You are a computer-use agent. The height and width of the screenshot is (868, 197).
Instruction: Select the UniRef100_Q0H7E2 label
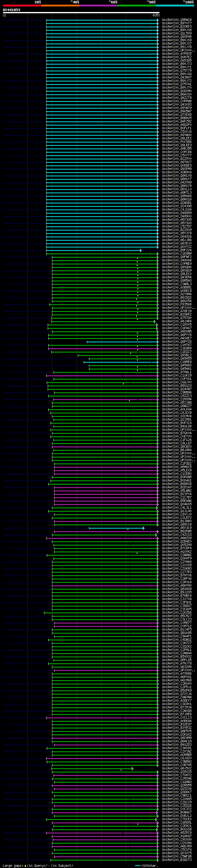177,57
